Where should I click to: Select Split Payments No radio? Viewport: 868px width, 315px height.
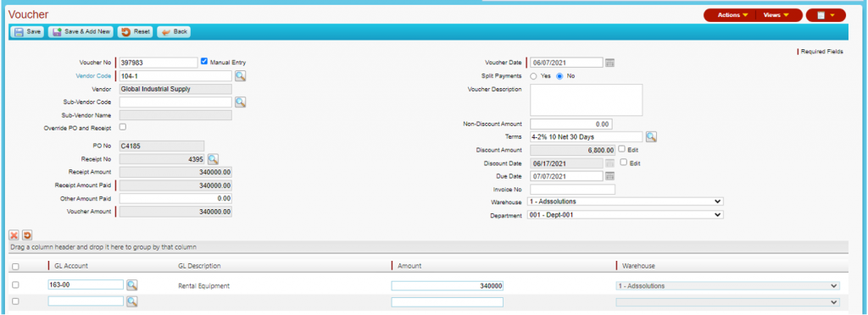(559, 76)
